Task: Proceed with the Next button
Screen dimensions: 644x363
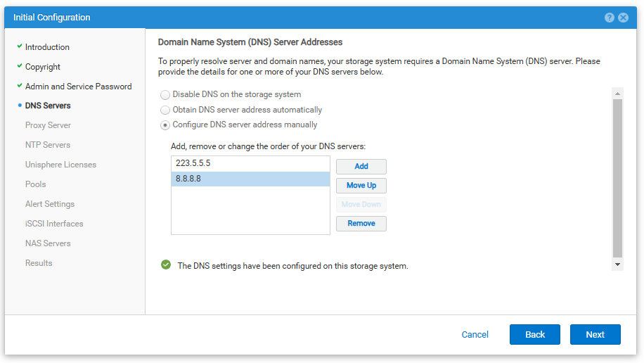Action: [x=595, y=335]
